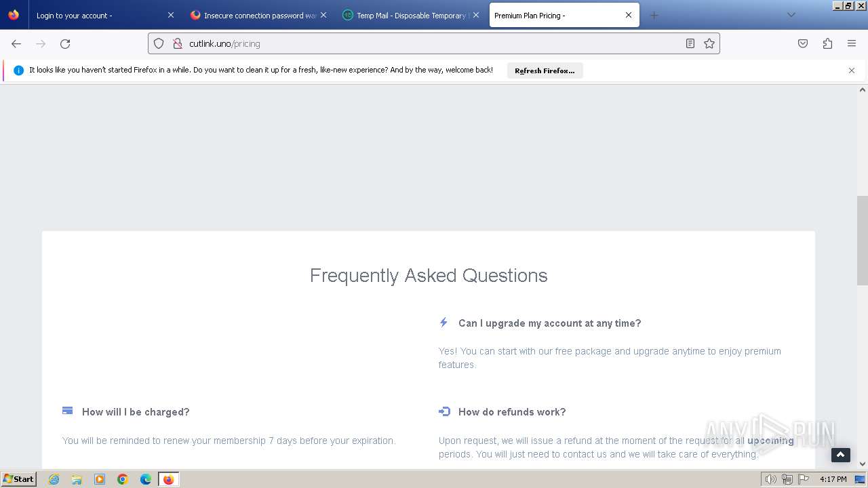Launch Microsoft Edge from taskbar

tap(146, 479)
